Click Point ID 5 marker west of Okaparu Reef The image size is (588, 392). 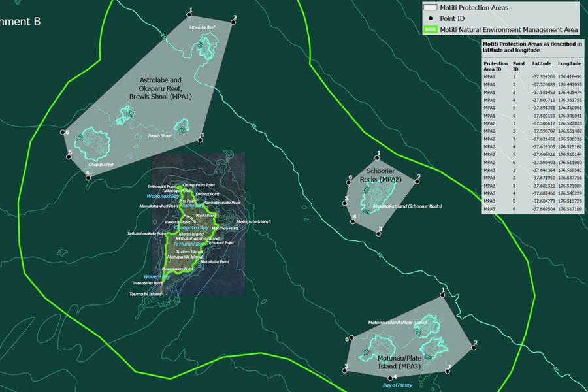69,155
